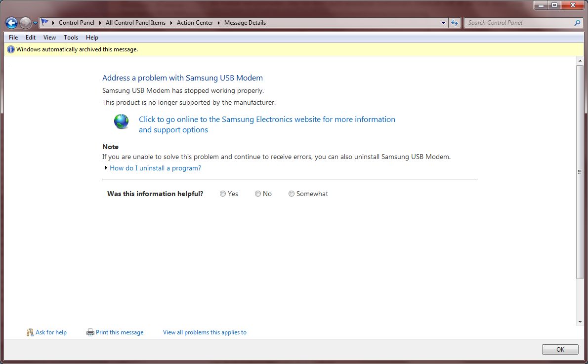This screenshot has width=588, height=364.
Task: Click the Action Center flag icon in address bar
Action: (44, 23)
